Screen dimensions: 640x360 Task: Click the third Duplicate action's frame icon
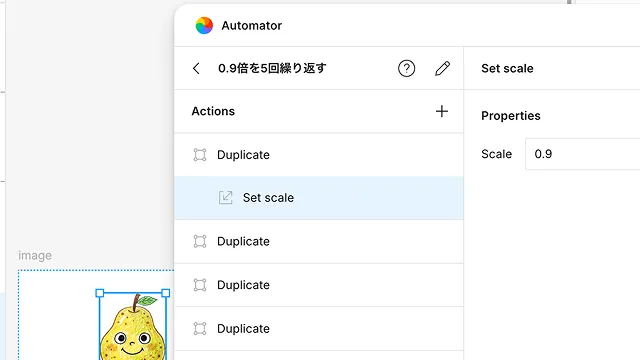[x=200, y=285]
